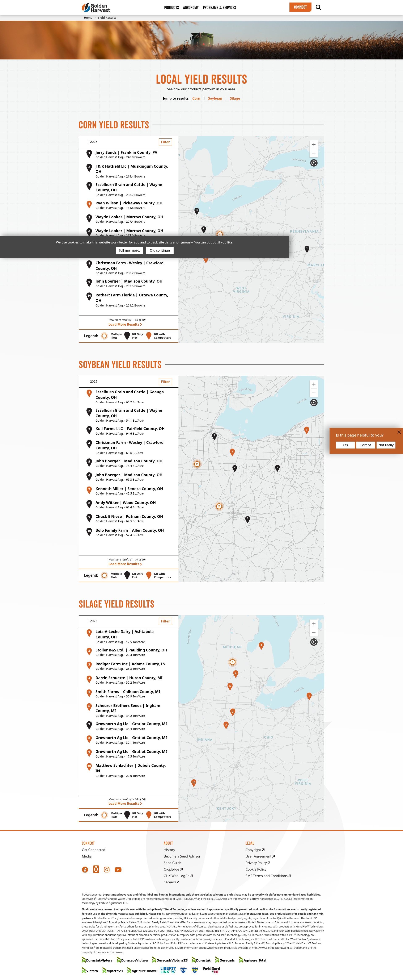Screen dimensions: 403x980
Task: Click the Connect button in header
Action: click(x=300, y=7)
